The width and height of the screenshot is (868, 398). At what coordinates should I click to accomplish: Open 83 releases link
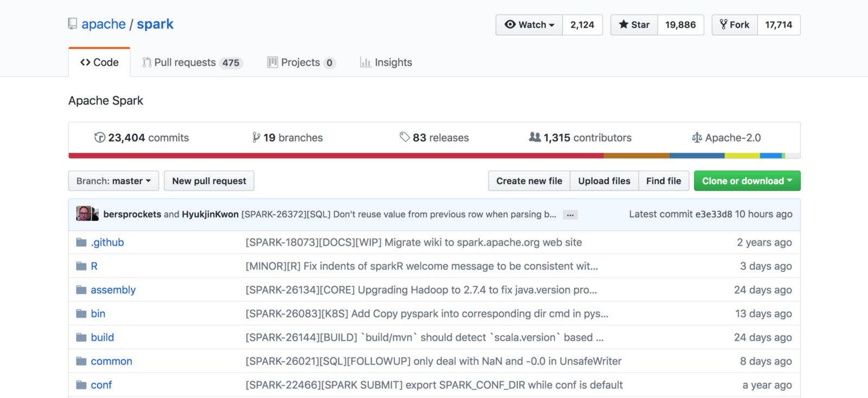click(434, 138)
